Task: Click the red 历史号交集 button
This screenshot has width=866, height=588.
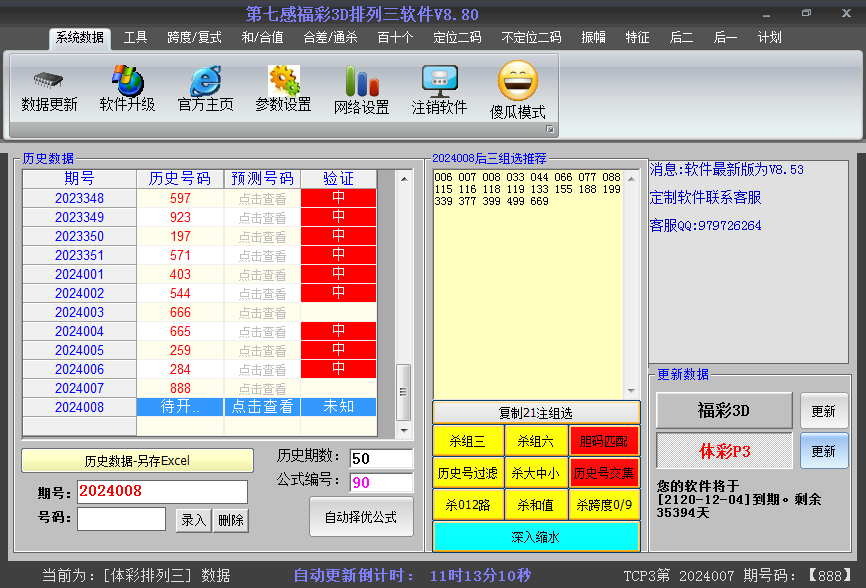Action: click(x=604, y=473)
